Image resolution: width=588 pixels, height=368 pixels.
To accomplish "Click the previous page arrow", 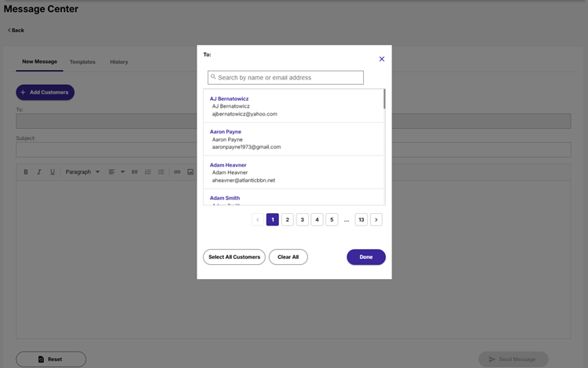I will [258, 220].
